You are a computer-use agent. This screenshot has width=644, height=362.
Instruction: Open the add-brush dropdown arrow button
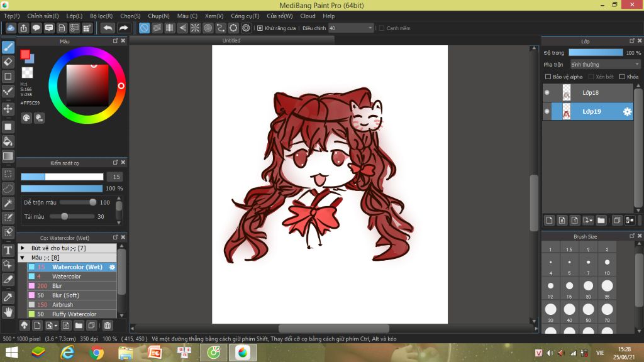52,326
